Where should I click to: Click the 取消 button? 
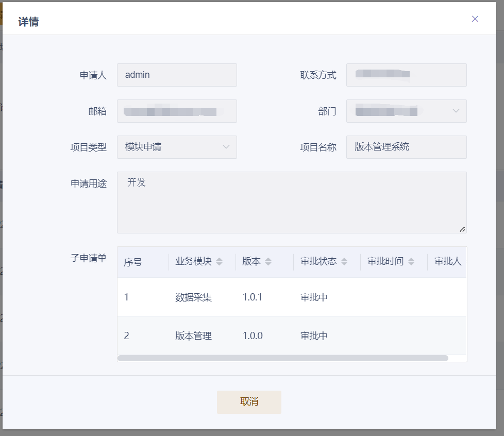click(249, 402)
